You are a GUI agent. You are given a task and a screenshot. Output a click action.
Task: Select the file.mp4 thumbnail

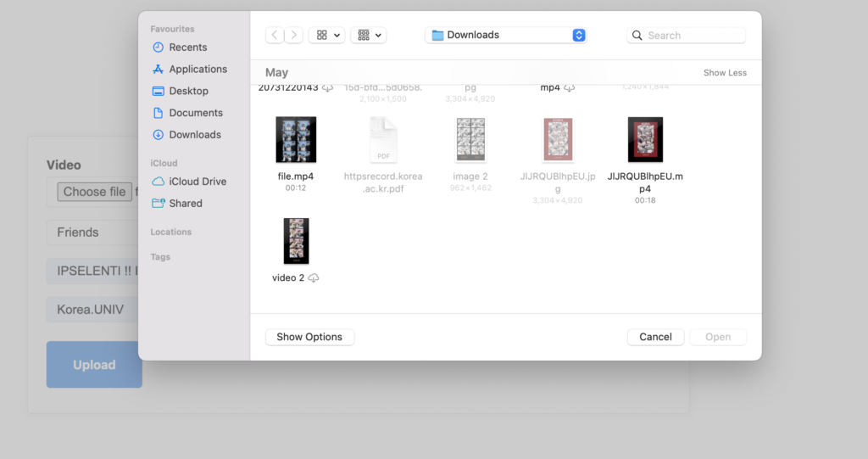click(x=296, y=140)
